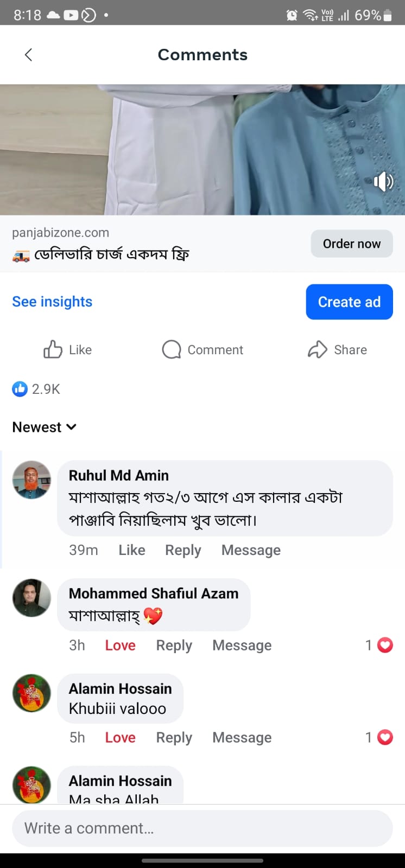Tap the heart reaction next to Alamin Hossain's comment
Viewport: 405px width, 868px height.
click(384, 737)
